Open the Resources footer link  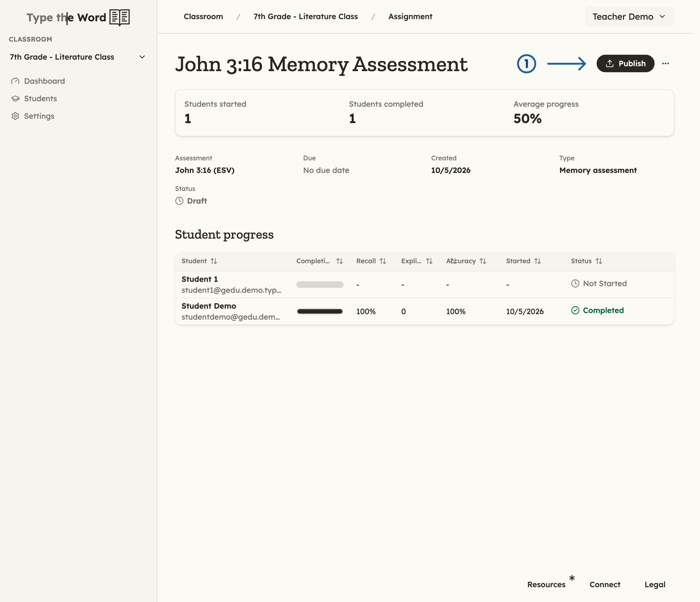tap(546, 585)
